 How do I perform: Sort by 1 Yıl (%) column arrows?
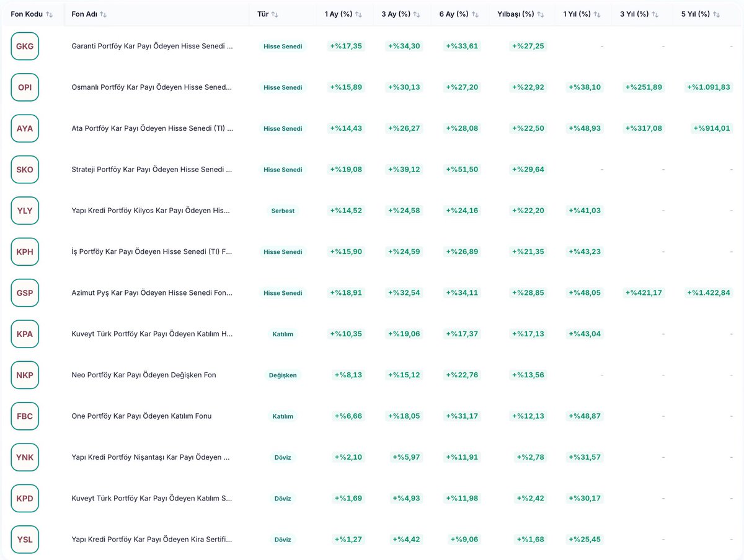click(597, 14)
